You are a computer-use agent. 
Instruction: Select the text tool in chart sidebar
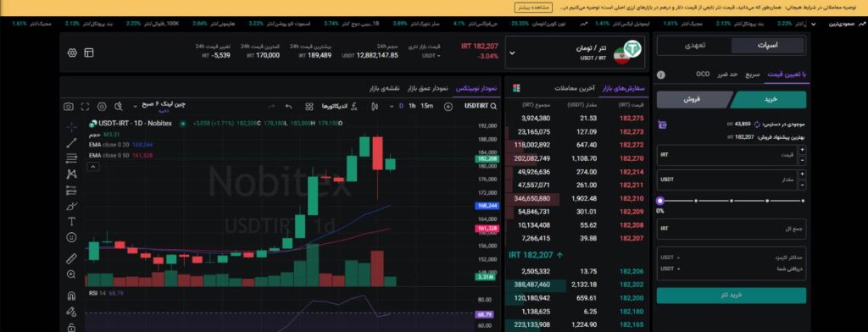pyautogui.click(x=71, y=221)
